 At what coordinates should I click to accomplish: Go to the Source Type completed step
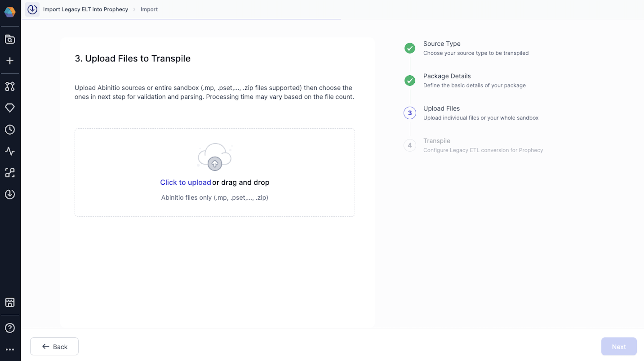(x=410, y=48)
